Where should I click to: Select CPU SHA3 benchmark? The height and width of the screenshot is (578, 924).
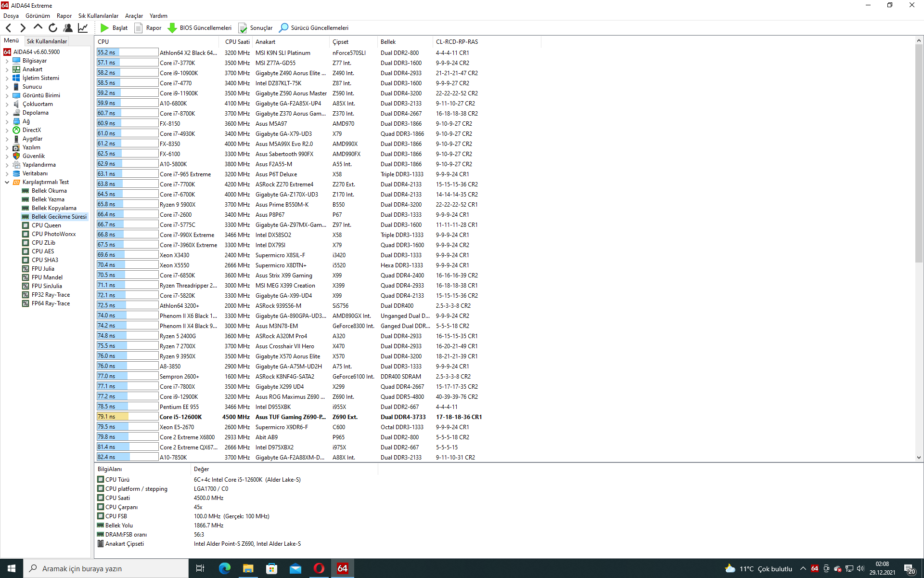[45, 260]
